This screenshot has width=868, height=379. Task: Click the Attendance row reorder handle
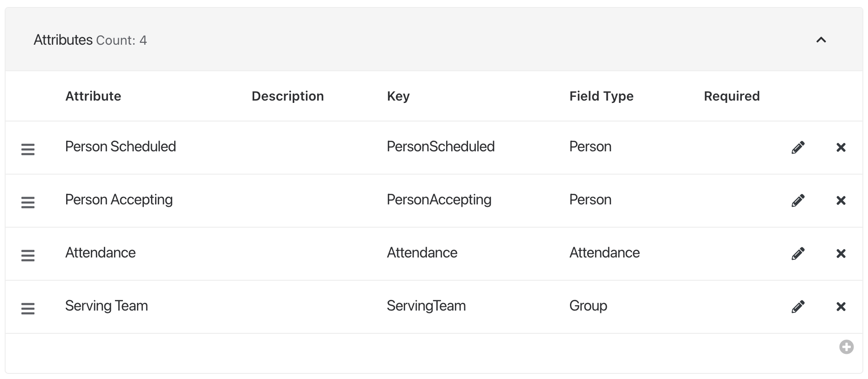[28, 255]
